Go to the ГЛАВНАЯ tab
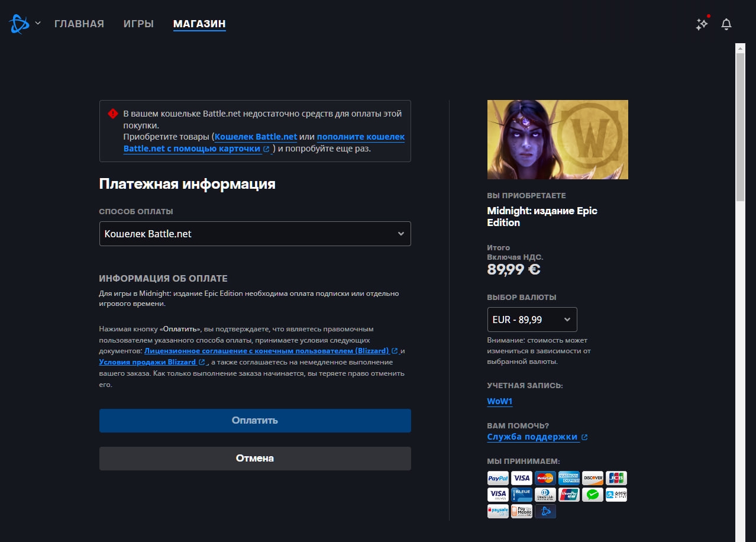756x542 pixels. click(x=79, y=24)
